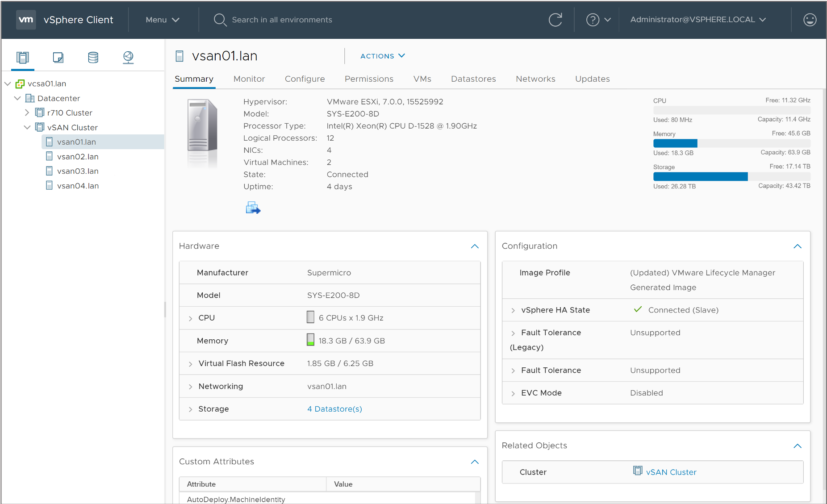Click the memory usage icon in Hardware
This screenshot has width=827, height=504.
310,340
